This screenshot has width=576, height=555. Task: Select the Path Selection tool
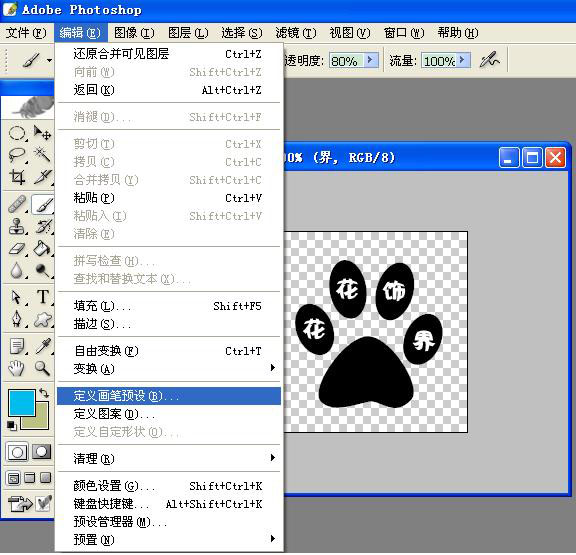(x=17, y=297)
